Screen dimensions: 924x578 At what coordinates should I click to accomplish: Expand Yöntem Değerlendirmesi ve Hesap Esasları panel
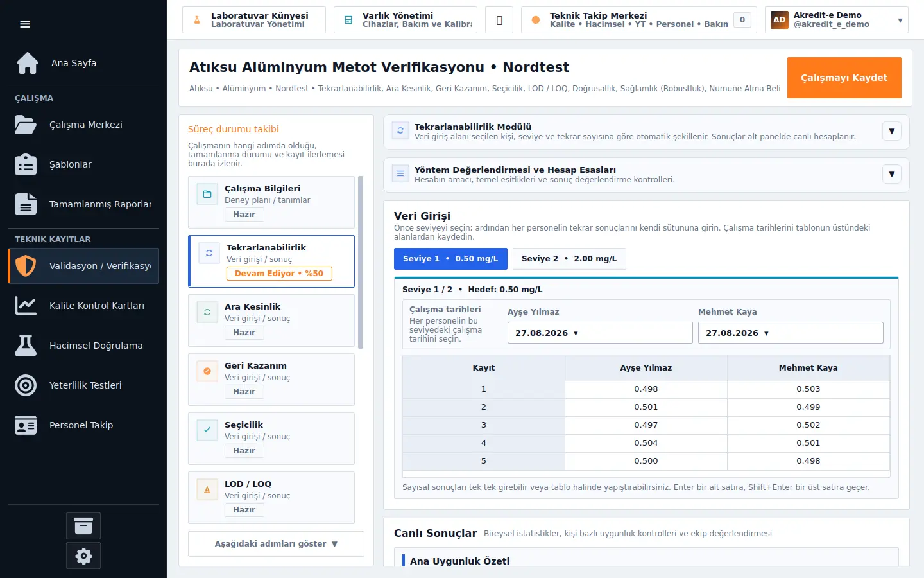tap(892, 174)
